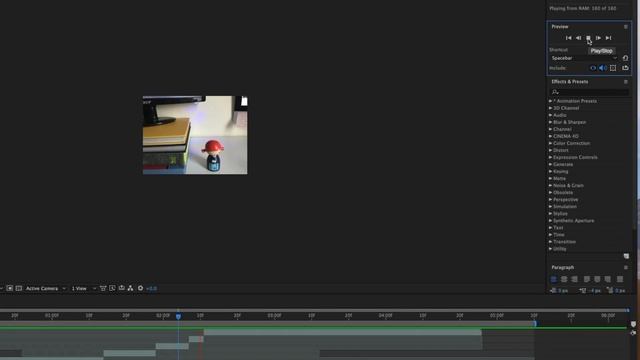Select Keying effects category
Image resolution: width=640 pixels, height=360 pixels.
(x=560, y=171)
